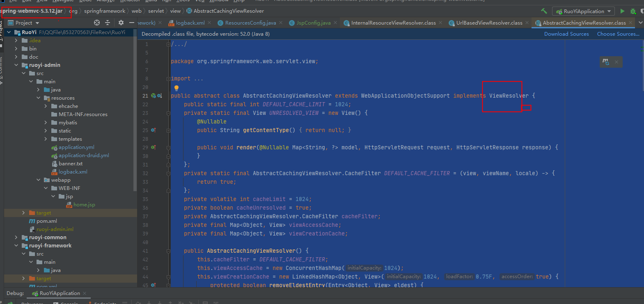Click the Maven reload floating icon in editor

tap(606, 62)
